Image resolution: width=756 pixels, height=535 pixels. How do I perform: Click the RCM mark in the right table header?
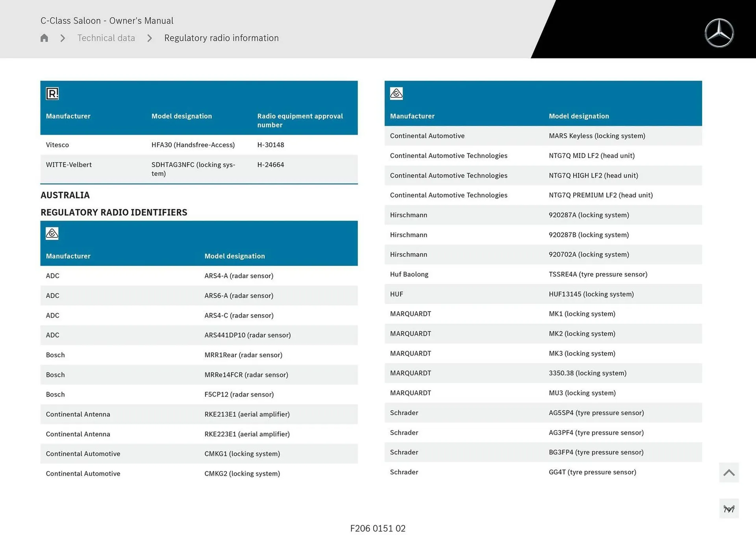point(396,93)
